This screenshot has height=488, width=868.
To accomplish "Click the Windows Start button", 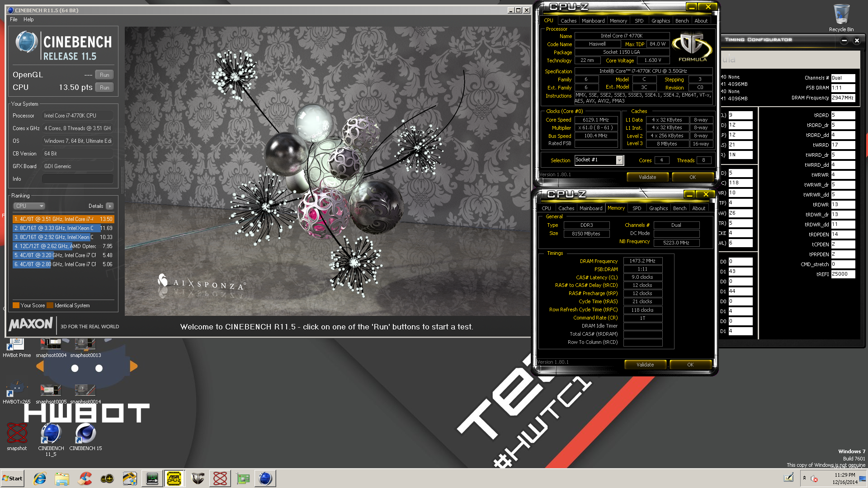I will (13, 479).
